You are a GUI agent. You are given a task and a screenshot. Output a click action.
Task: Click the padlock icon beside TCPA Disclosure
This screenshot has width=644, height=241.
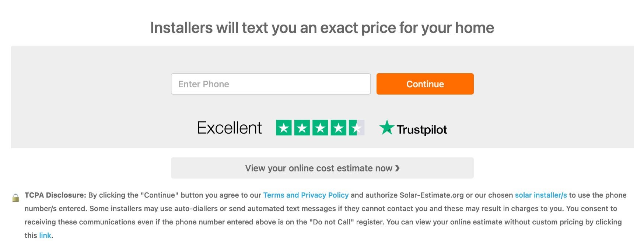(x=15, y=198)
